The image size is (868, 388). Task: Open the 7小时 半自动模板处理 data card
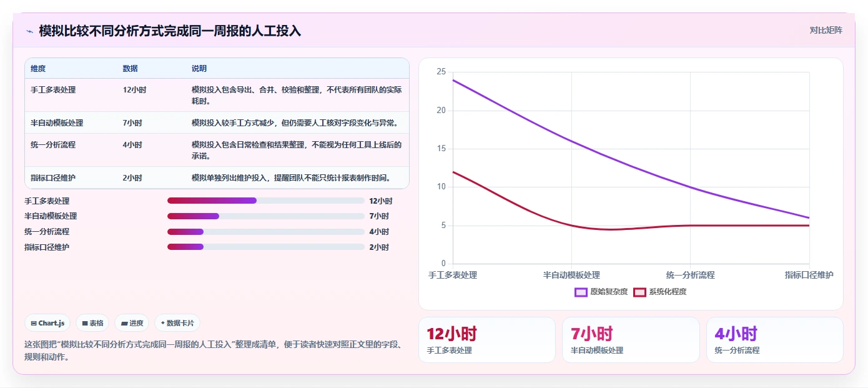[x=631, y=340]
